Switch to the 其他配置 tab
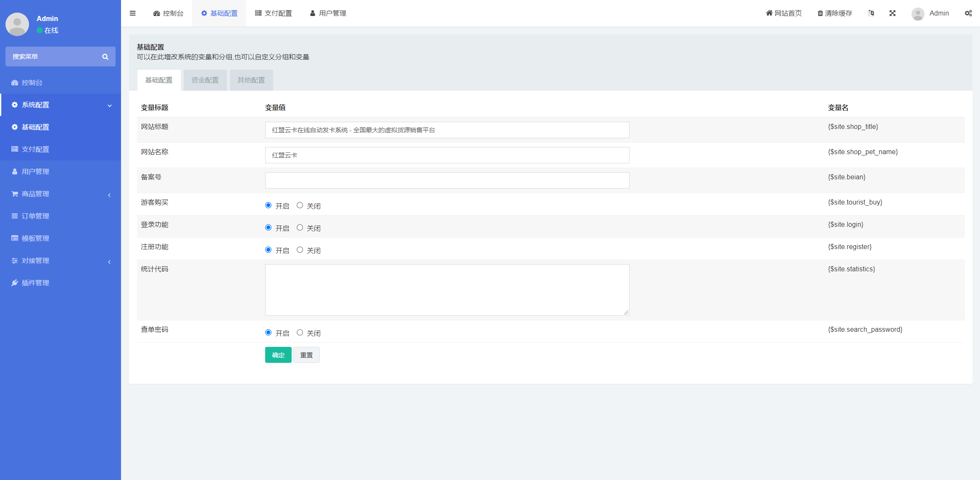The height and width of the screenshot is (480, 980). pos(251,80)
